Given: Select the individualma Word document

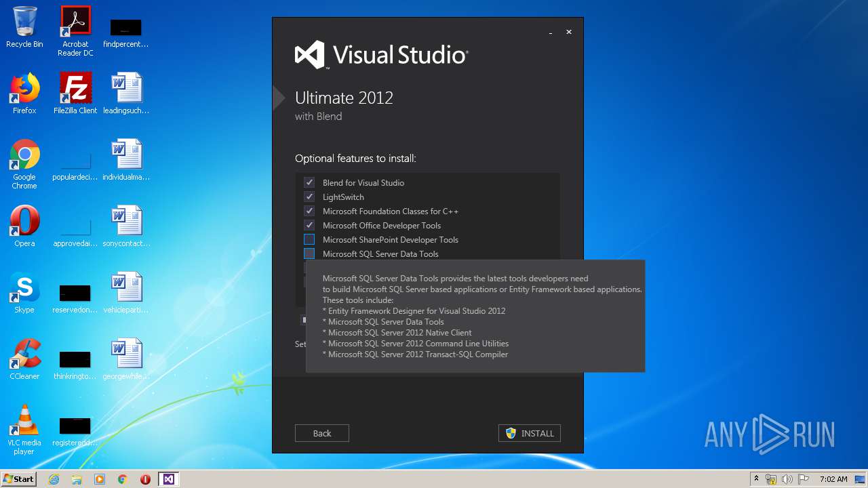Looking at the screenshot, I should tap(126, 161).
